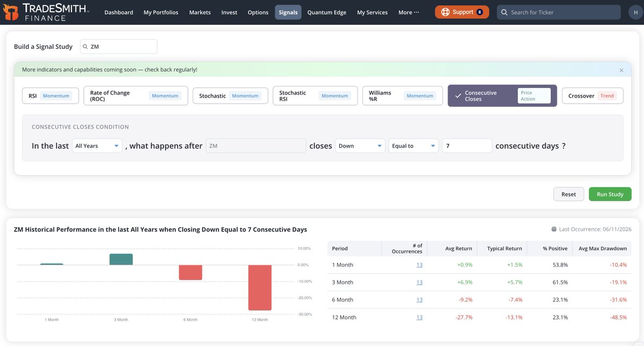Click the Search for Ticker field

pyautogui.click(x=559, y=12)
